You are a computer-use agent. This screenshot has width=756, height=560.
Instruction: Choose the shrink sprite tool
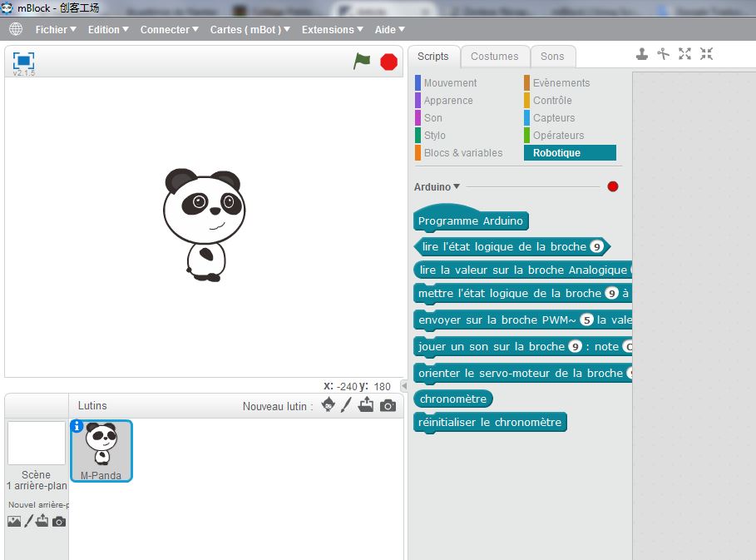tap(706, 54)
